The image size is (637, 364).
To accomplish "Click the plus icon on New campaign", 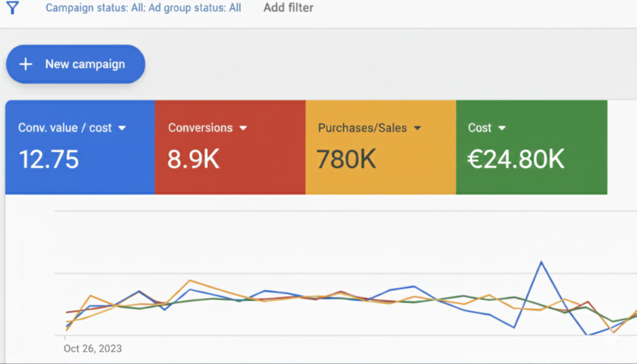I will (x=26, y=64).
